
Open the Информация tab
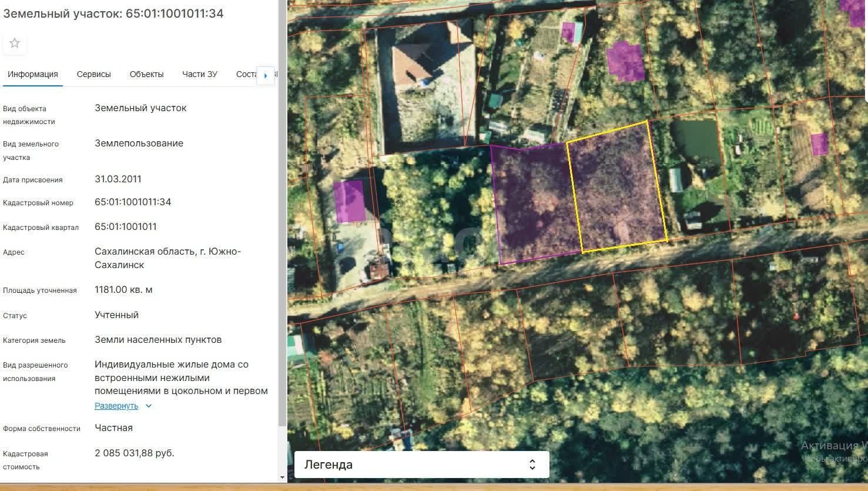tap(33, 74)
